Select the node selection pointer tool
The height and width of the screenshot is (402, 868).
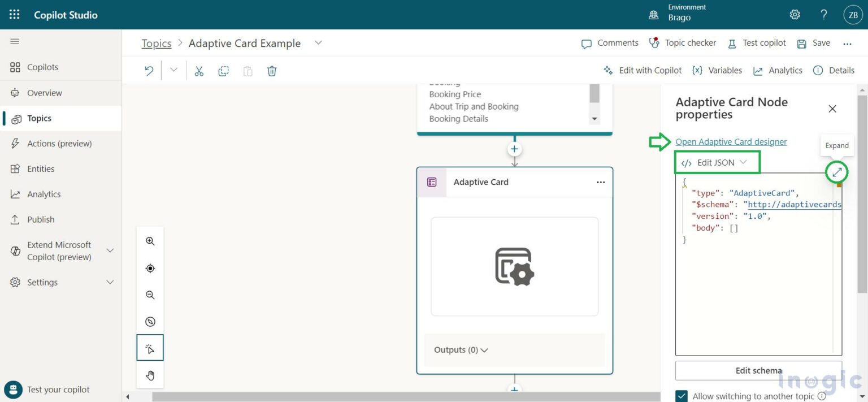click(150, 348)
